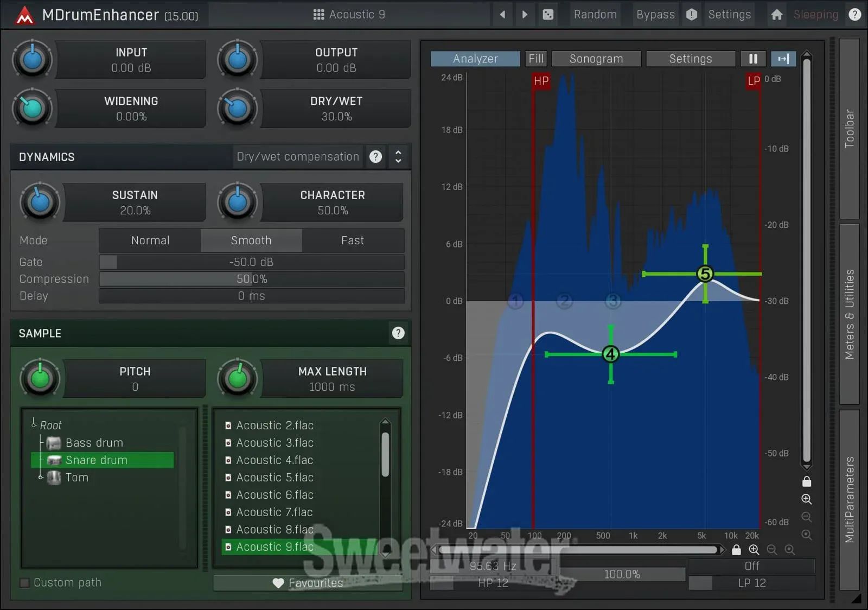Click horizontal zoom lock icon
This screenshot has height=610, width=868.
(x=736, y=550)
